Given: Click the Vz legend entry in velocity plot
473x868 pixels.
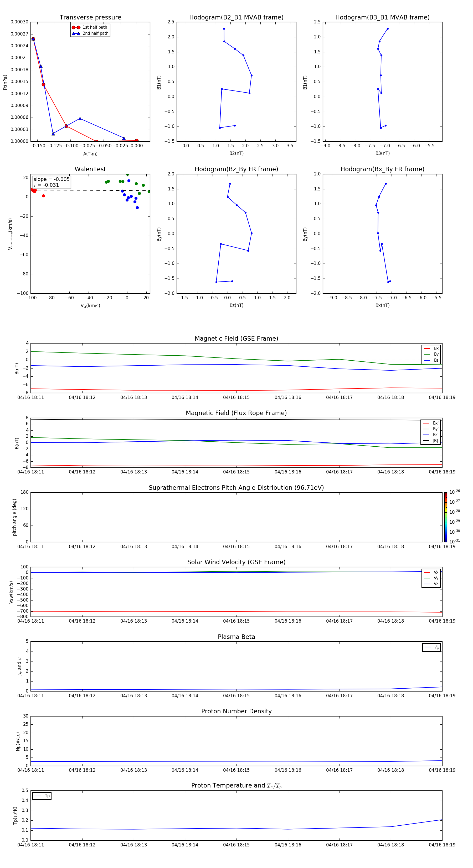Looking at the screenshot, I should (x=431, y=584).
